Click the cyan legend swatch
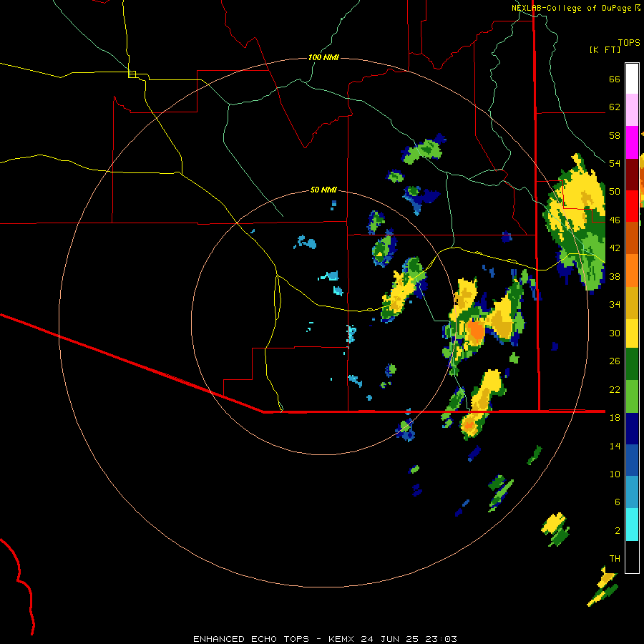Image resolution: width=644 pixels, height=644 pixels. (x=632, y=525)
